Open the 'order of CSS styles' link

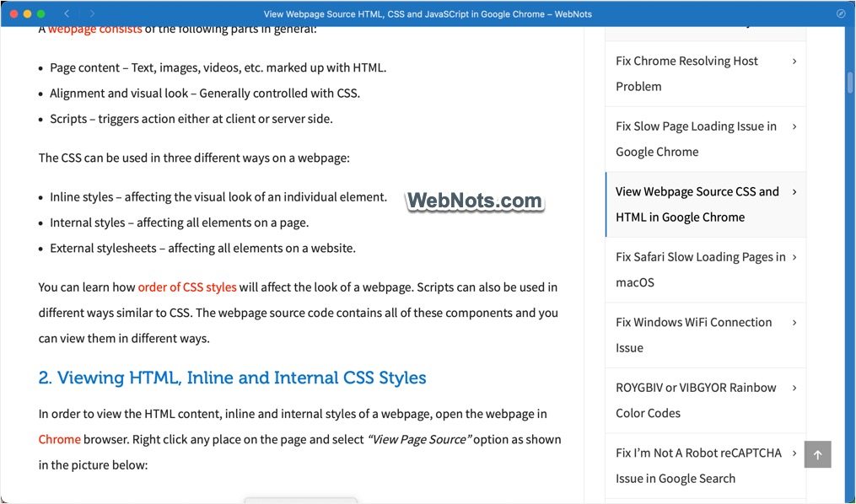tap(187, 287)
